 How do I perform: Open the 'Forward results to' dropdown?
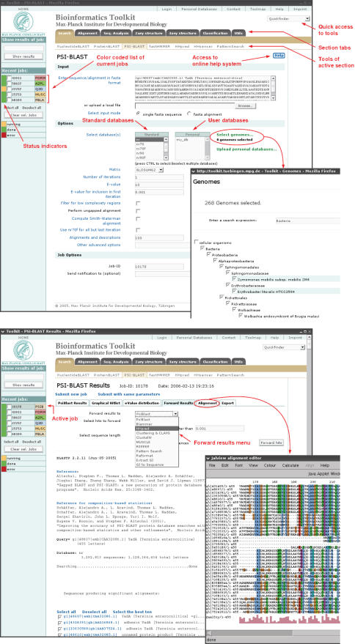[156, 414]
